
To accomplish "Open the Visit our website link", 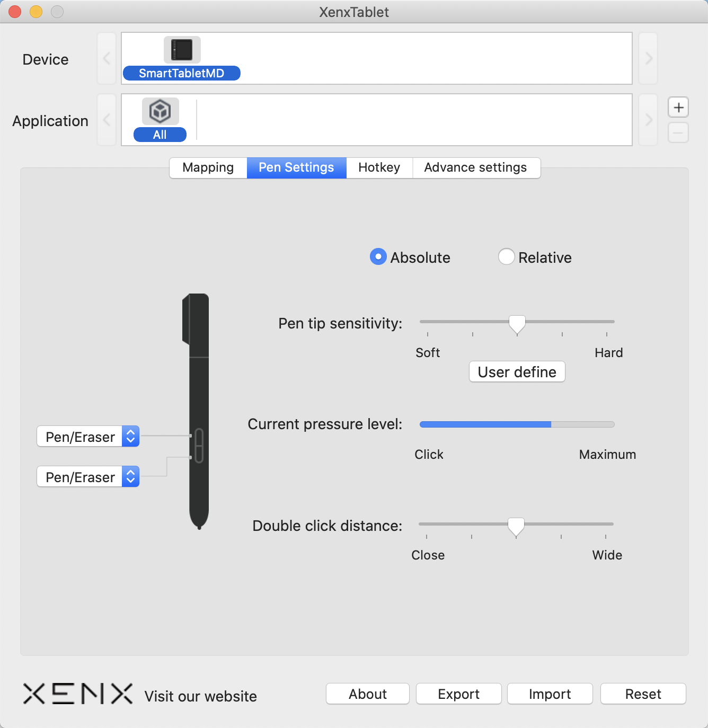I will (x=200, y=696).
